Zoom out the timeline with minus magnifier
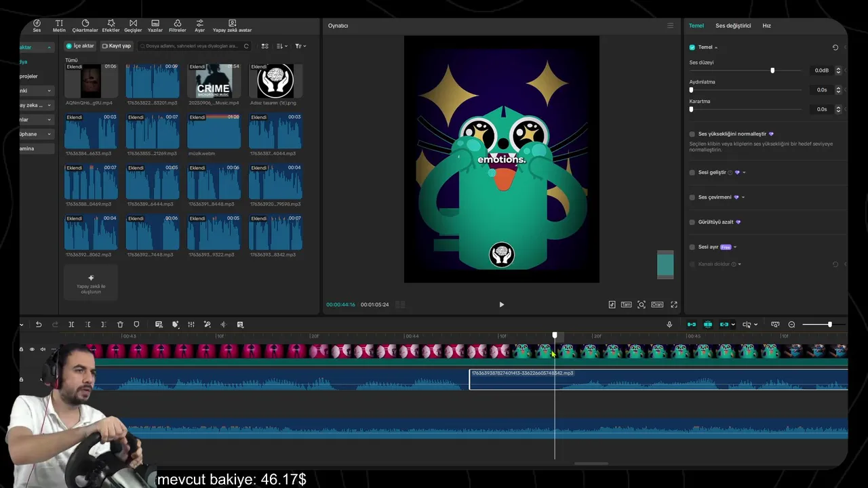This screenshot has width=868, height=488. (x=791, y=325)
